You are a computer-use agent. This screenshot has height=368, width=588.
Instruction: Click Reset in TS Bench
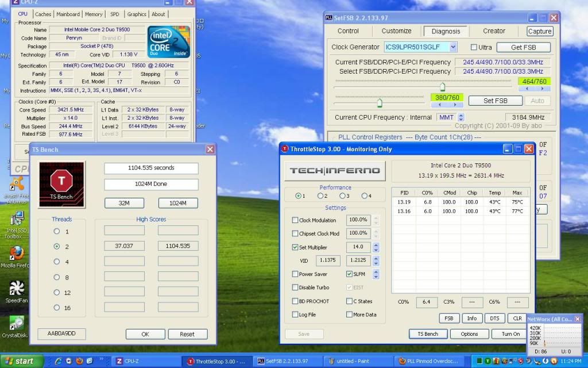(x=188, y=334)
